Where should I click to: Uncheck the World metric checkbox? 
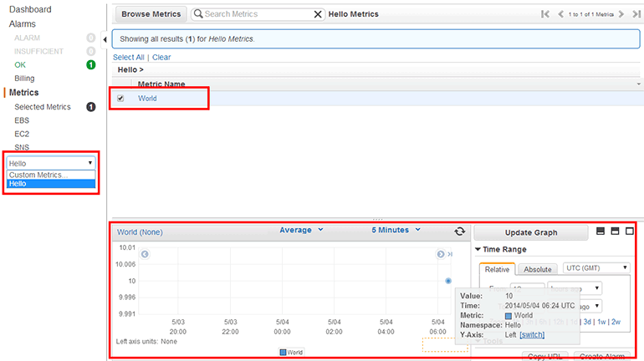tap(120, 99)
